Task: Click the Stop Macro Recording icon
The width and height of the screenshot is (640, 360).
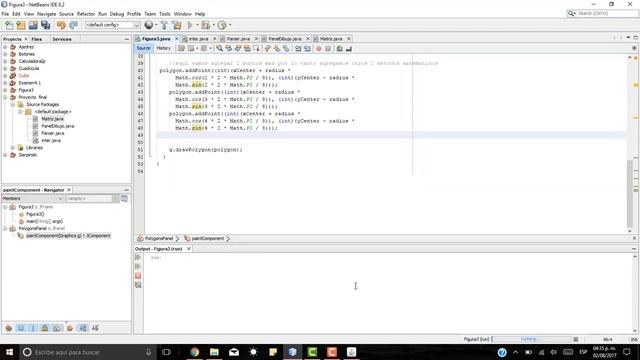Action: 328,49
